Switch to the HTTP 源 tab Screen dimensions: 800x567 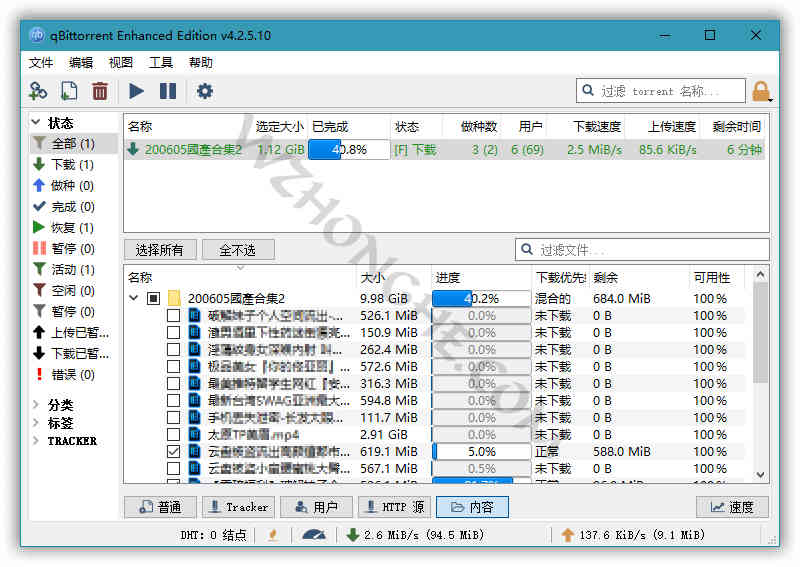click(x=394, y=507)
